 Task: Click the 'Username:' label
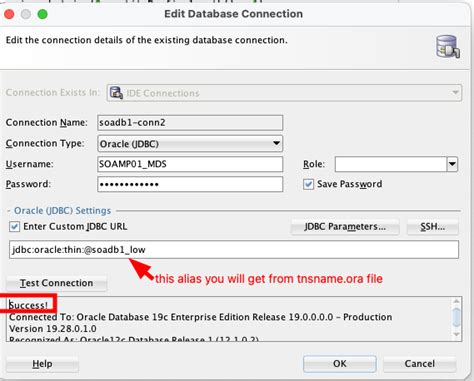tap(29, 164)
